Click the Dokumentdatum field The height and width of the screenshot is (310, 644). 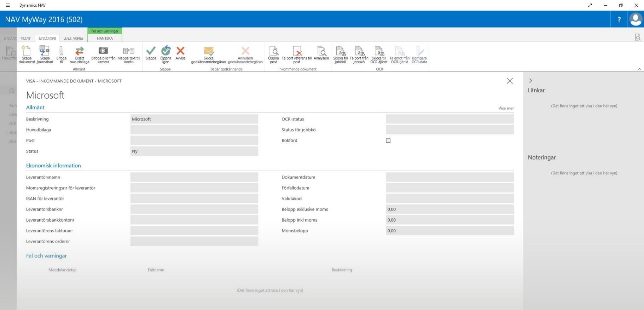tap(450, 177)
